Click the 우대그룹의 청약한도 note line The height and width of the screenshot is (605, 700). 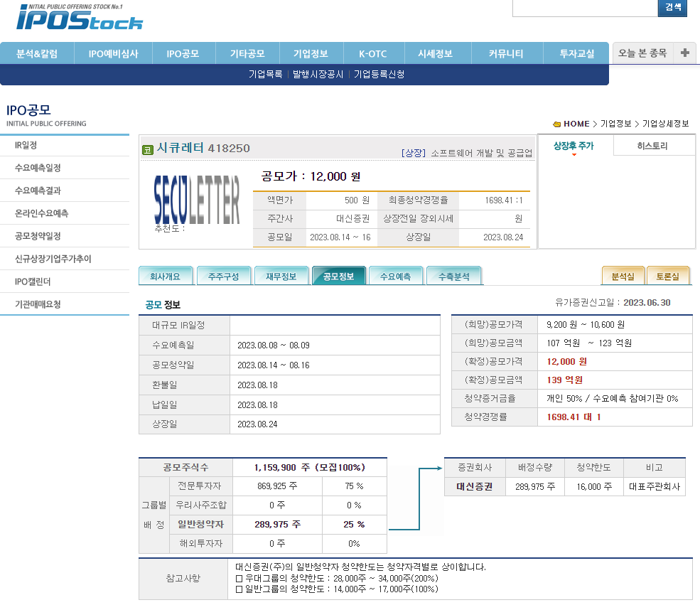coord(337,578)
